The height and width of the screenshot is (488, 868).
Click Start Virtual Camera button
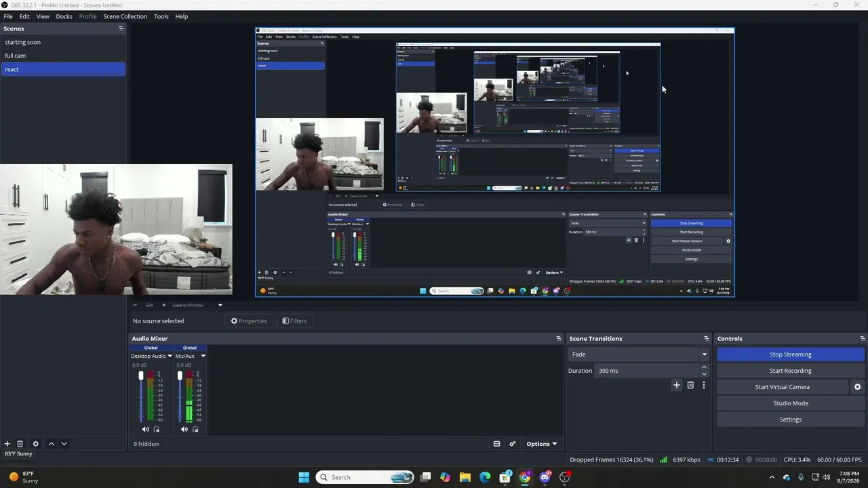tap(783, 387)
